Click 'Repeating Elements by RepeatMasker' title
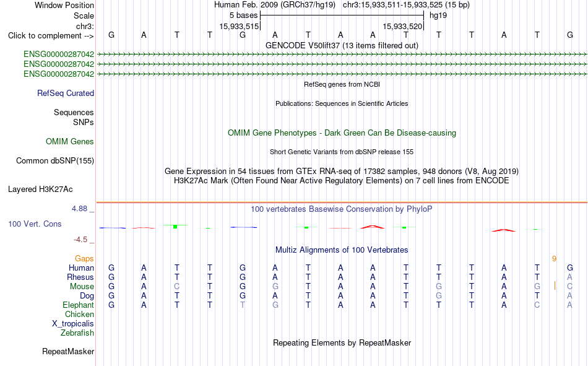The image size is (588, 366). coord(342,342)
